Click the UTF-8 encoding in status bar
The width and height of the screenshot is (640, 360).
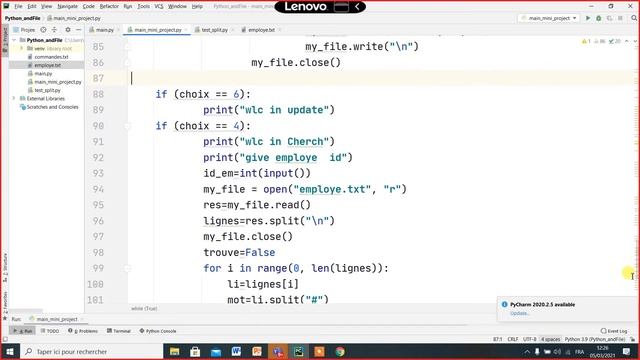tap(529, 339)
